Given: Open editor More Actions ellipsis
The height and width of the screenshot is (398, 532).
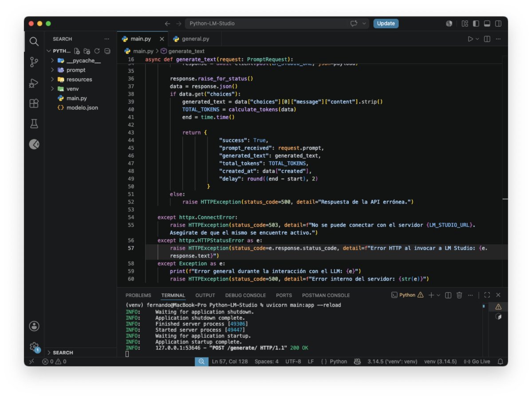Looking at the screenshot, I should 498,39.
